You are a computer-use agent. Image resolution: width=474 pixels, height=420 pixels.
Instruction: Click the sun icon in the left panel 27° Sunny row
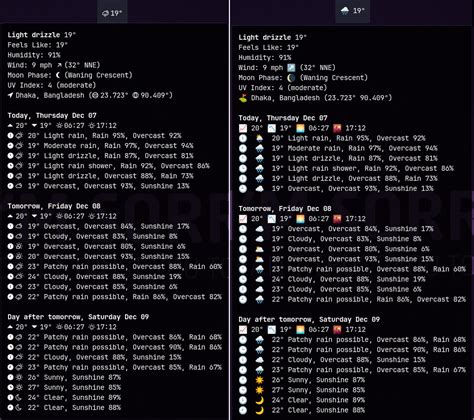point(19,388)
